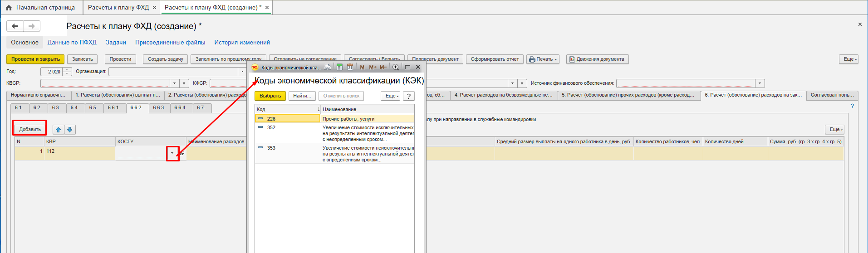868x253 pixels.
Task: Select sub-tab 6.6.3.
Action: coord(159,108)
